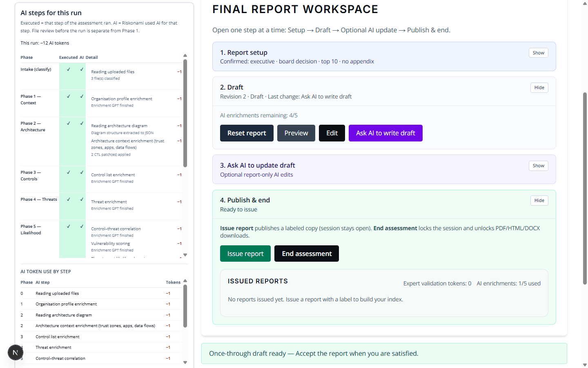Screen dimensions: 588x368
Task: Click '2 CTL patch(es) applied' detail text
Action: (111, 155)
